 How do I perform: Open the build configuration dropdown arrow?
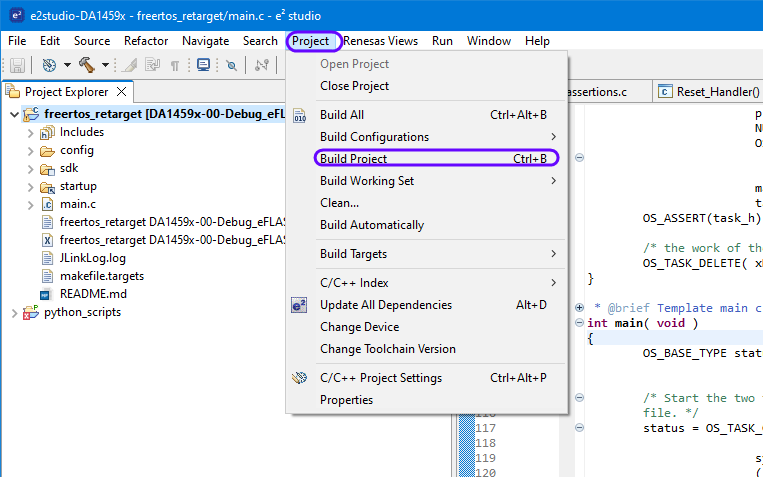pos(67,65)
